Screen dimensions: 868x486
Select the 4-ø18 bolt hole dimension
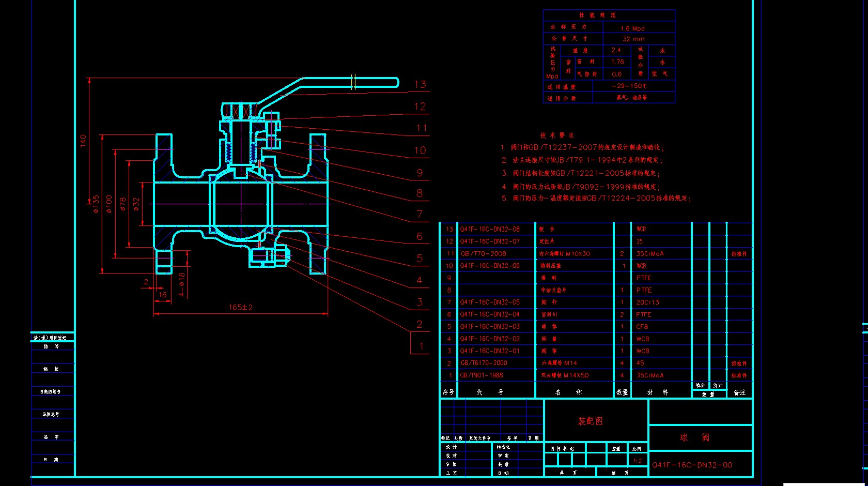(181, 285)
